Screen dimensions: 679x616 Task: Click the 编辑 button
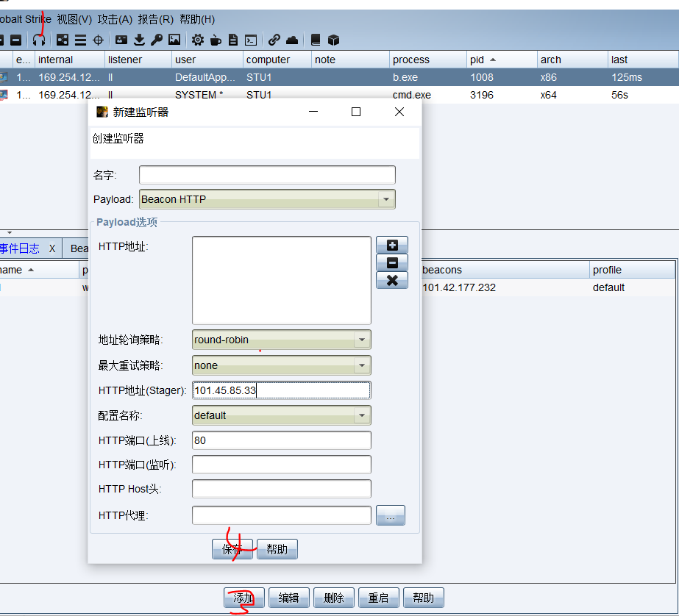tap(289, 598)
